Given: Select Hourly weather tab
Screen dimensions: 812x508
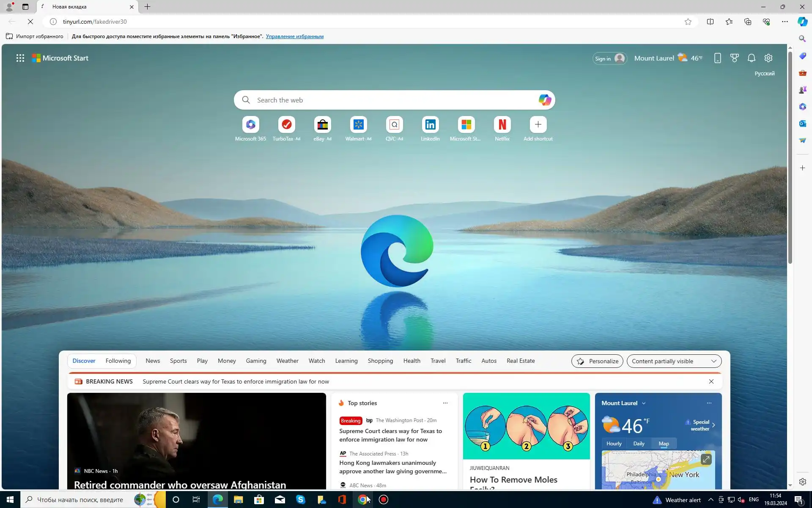Looking at the screenshot, I should [x=614, y=444].
